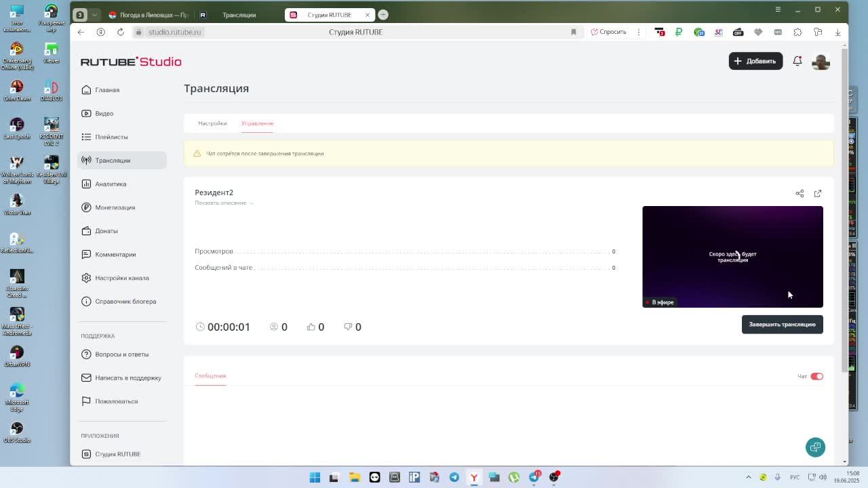The image size is (868, 488).
Task: Open Комментарии in the sidebar
Action: click(121, 254)
